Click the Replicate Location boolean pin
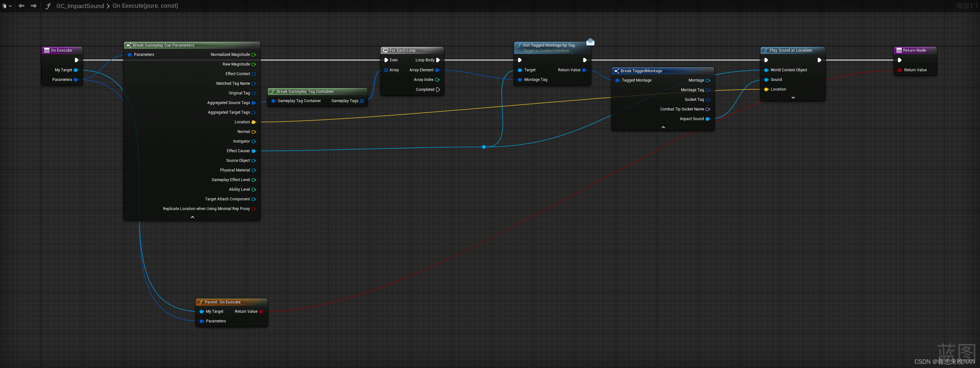 254,208
